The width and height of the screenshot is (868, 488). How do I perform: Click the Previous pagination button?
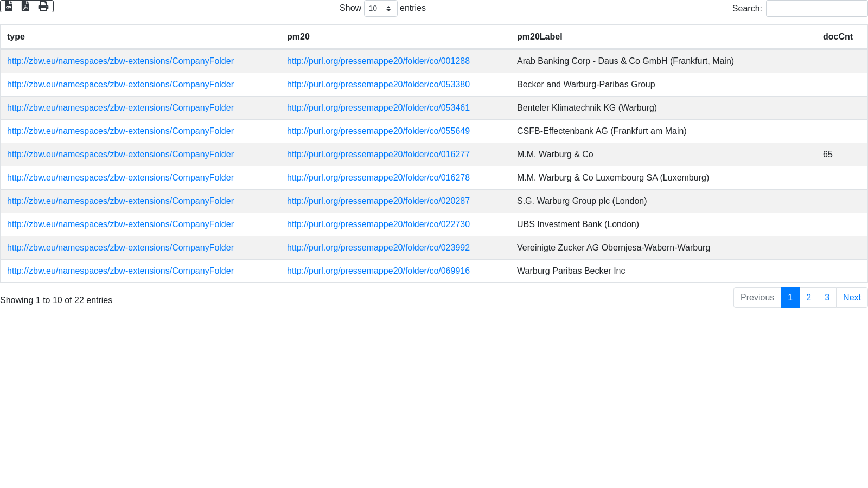tap(757, 298)
